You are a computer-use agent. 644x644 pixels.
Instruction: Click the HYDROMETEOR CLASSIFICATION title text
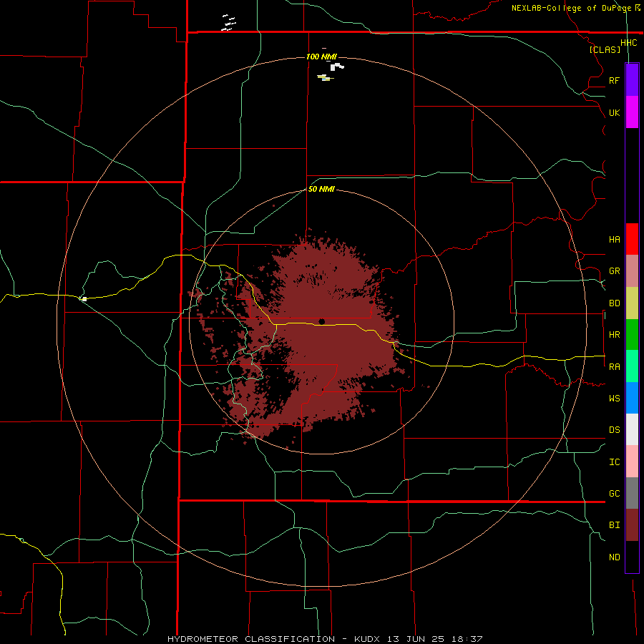pos(251,639)
